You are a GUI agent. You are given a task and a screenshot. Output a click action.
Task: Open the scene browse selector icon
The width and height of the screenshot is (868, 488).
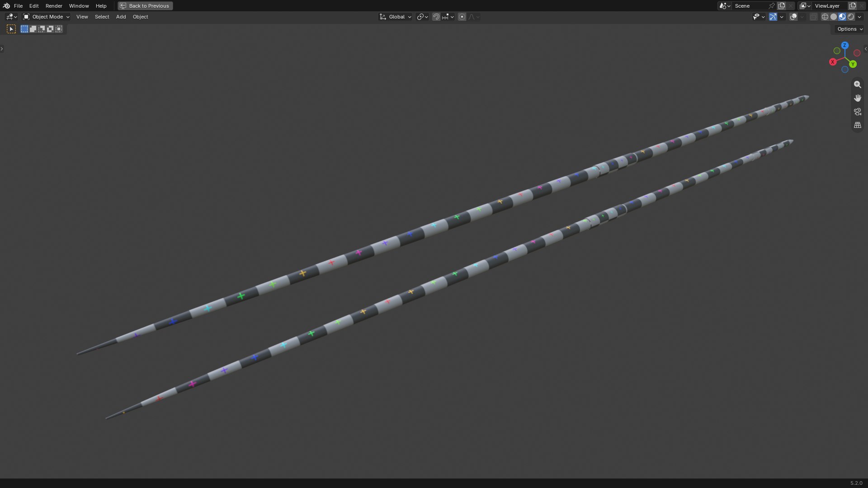[725, 6]
